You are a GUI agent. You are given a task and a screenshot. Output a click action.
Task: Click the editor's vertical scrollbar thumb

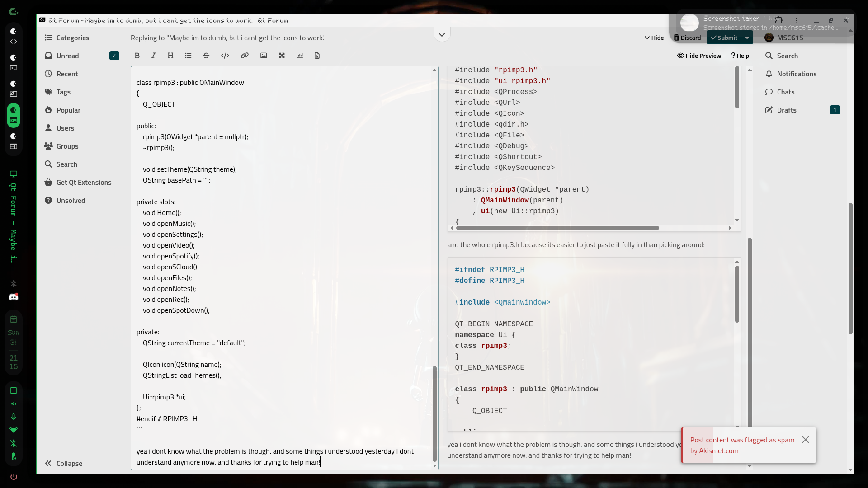(434, 413)
